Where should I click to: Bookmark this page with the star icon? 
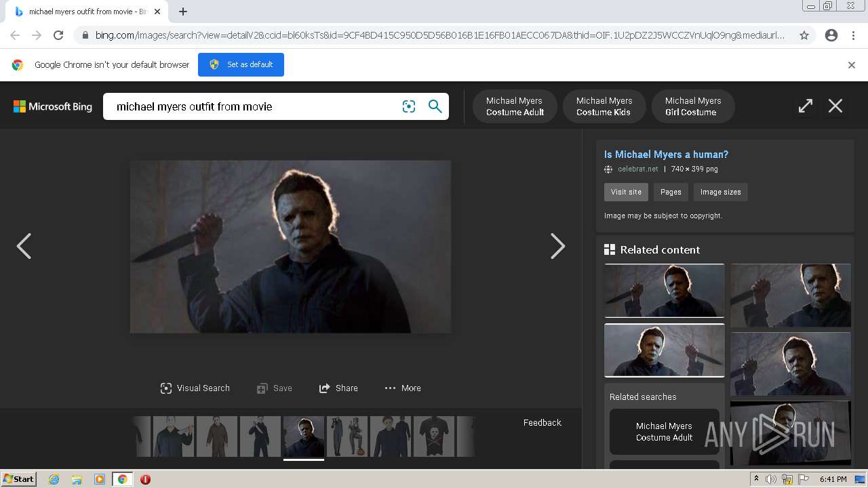(x=804, y=35)
